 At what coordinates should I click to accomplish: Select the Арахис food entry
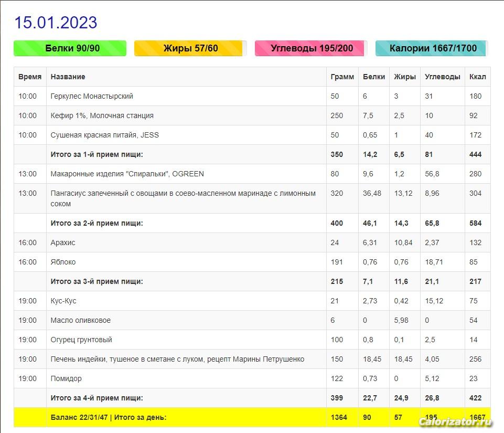[63, 242]
